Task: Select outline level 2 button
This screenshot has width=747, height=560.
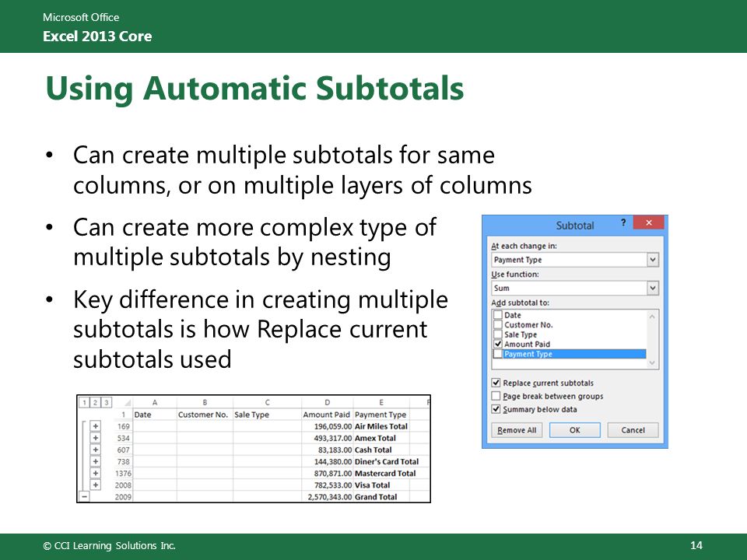Action: 95,402
